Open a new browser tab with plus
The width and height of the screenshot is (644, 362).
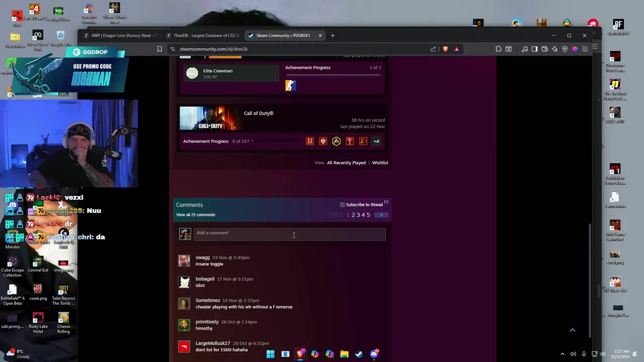point(333,35)
